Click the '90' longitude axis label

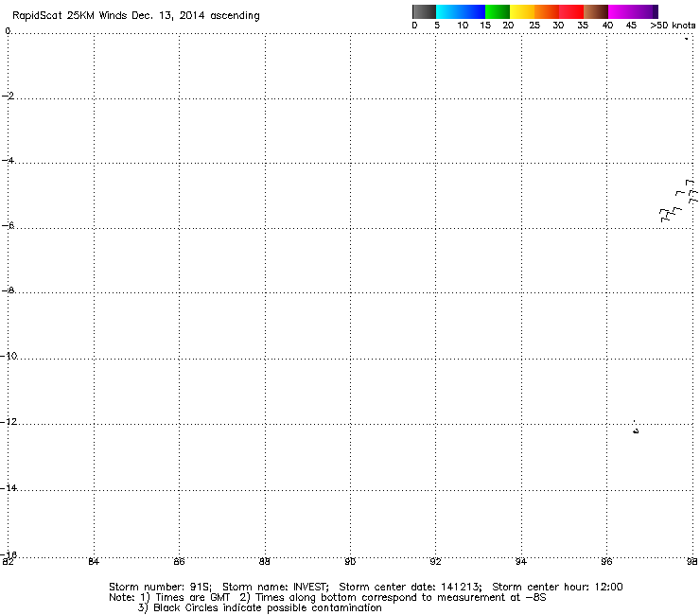(x=350, y=562)
